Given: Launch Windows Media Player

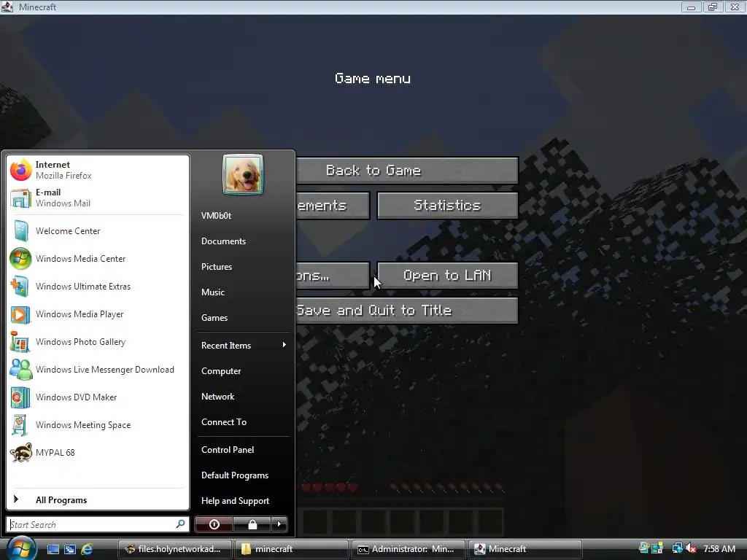Looking at the screenshot, I should coord(98,314).
